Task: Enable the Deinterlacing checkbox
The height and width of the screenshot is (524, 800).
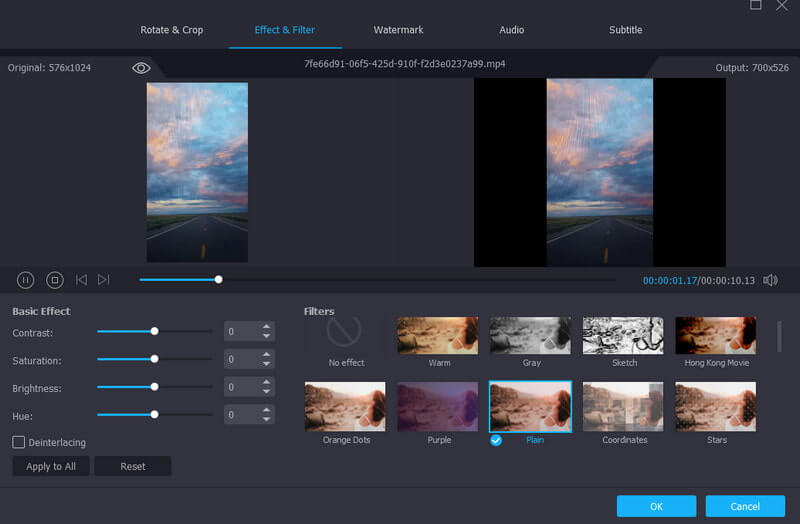Action: coord(19,442)
